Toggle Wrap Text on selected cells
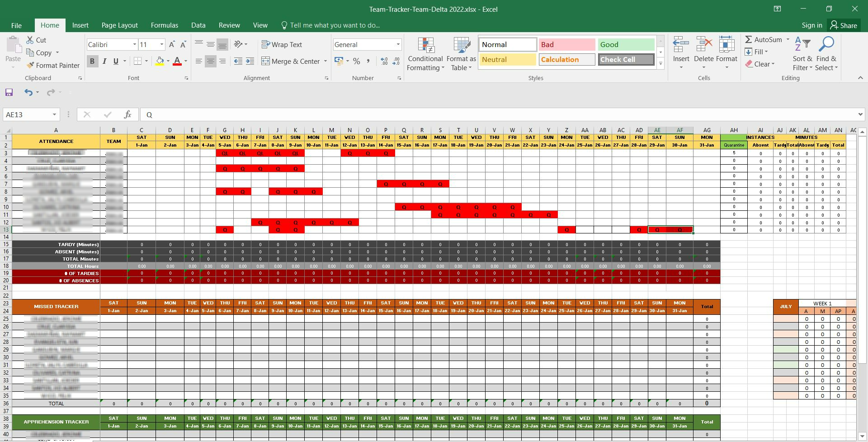Screen dimensions: 868x442 point(282,44)
